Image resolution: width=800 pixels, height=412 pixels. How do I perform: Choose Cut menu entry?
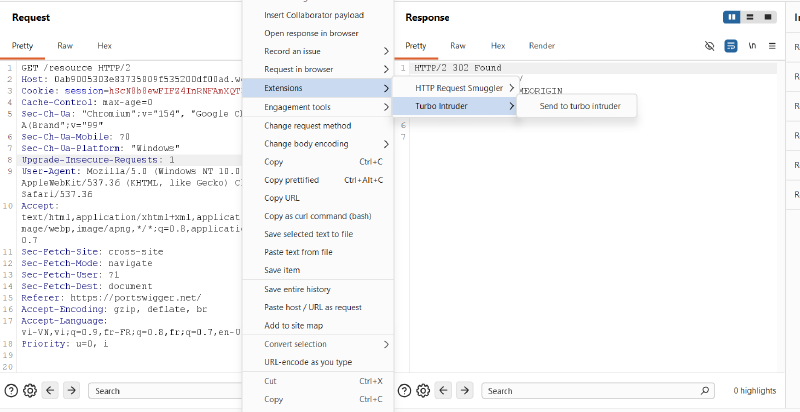(318, 381)
